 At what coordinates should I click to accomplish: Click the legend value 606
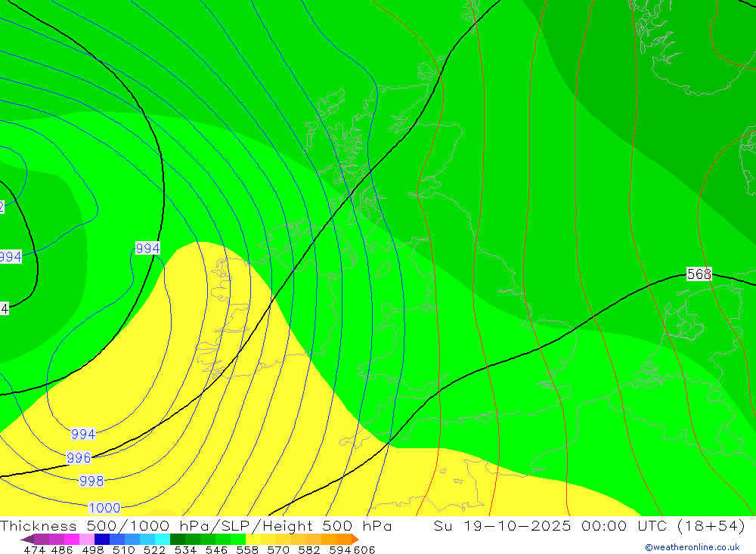pyautogui.click(x=364, y=549)
